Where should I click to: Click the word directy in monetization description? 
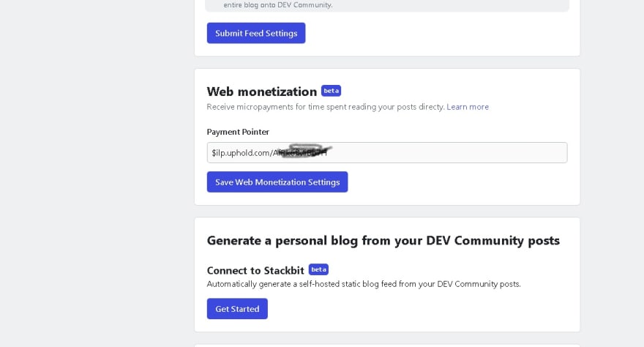[x=431, y=107]
